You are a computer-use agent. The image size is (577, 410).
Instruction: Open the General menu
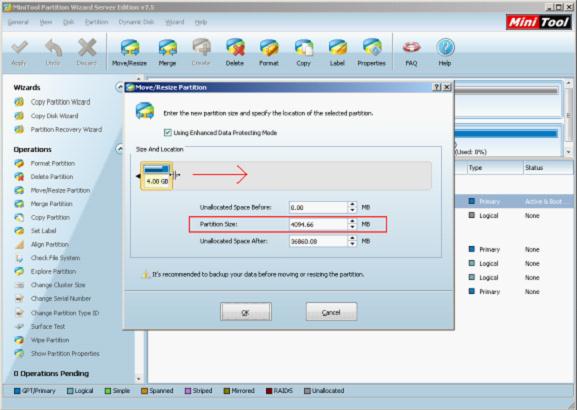pyautogui.click(x=18, y=22)
